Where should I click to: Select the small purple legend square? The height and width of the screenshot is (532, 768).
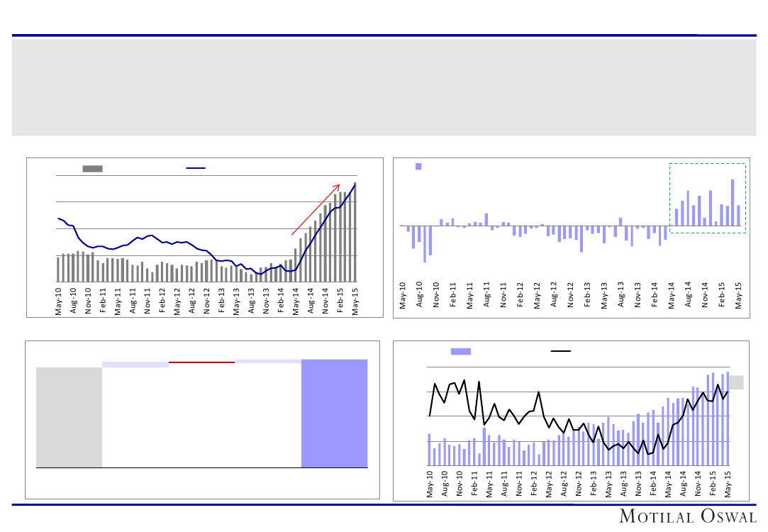(x=418, y=166)
